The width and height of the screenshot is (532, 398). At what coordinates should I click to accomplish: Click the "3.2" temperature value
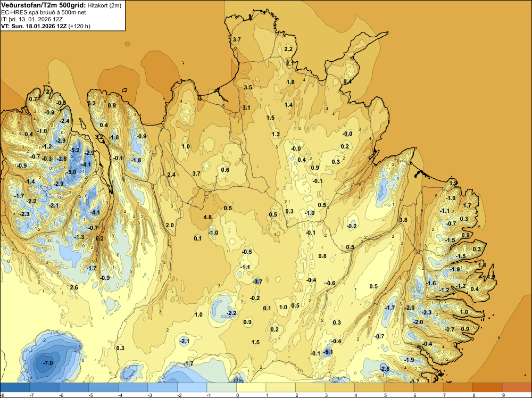pyautogui.click(x=99, y=137)
